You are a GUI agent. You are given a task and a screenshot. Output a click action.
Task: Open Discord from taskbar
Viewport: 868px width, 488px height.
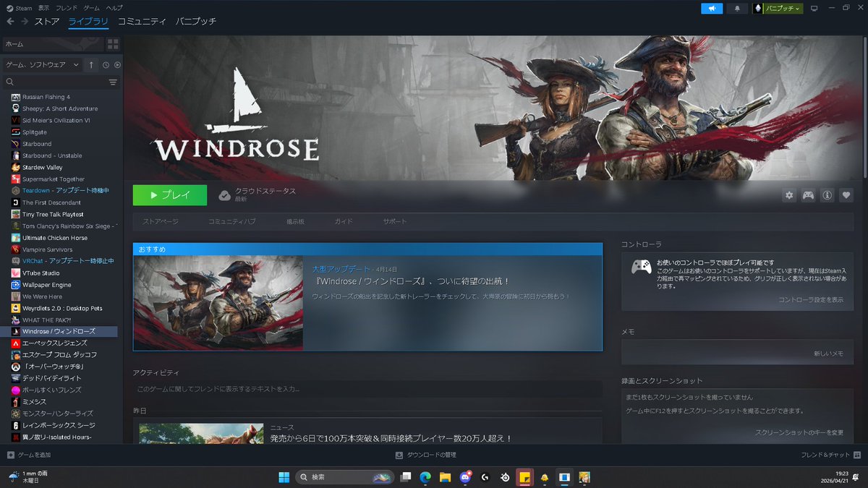(465, 477)
